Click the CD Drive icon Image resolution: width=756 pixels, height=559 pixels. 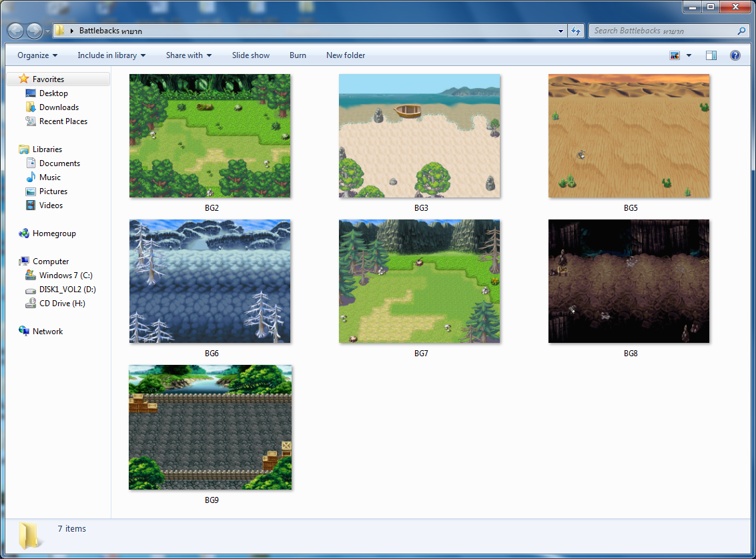(31, 303)
